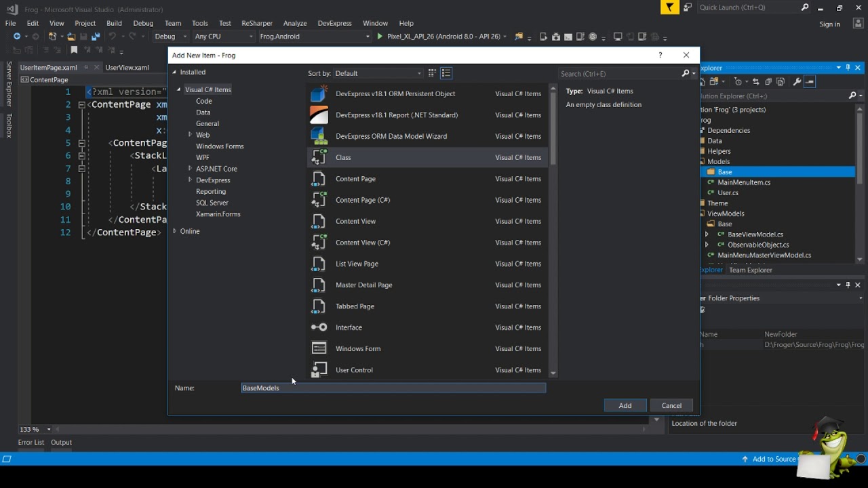The width and height of the screenshot is (868, 488).
Task: Choose the List View Page icon
Action: click(319, 264)
